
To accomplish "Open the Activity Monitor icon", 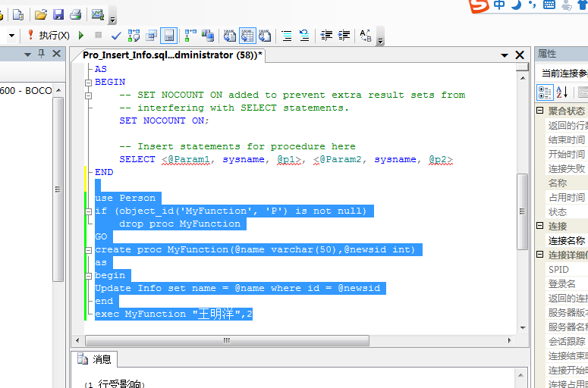I will [98, 14].
